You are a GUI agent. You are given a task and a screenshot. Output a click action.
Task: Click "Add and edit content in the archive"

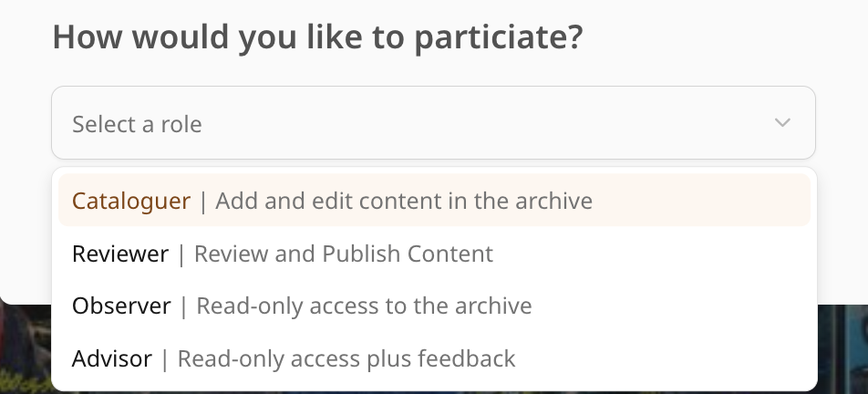click(x=404, y=201)
